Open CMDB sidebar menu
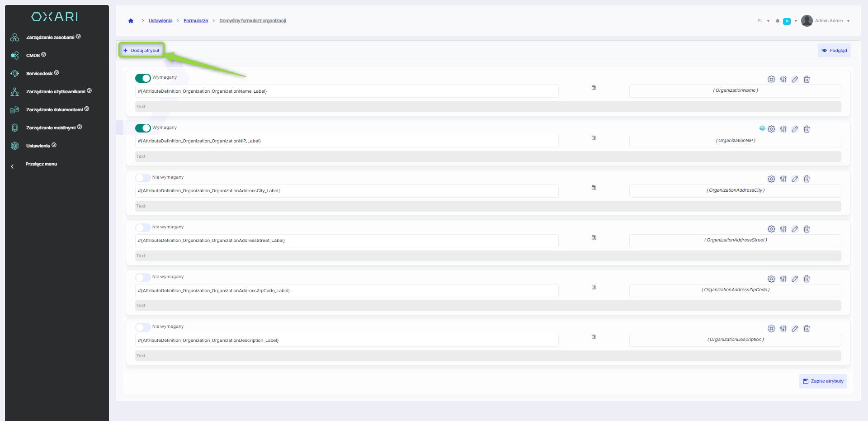Image resolution: width=868 pixels, height=421 pixels. pyautogui.click(x=33, y=55)
